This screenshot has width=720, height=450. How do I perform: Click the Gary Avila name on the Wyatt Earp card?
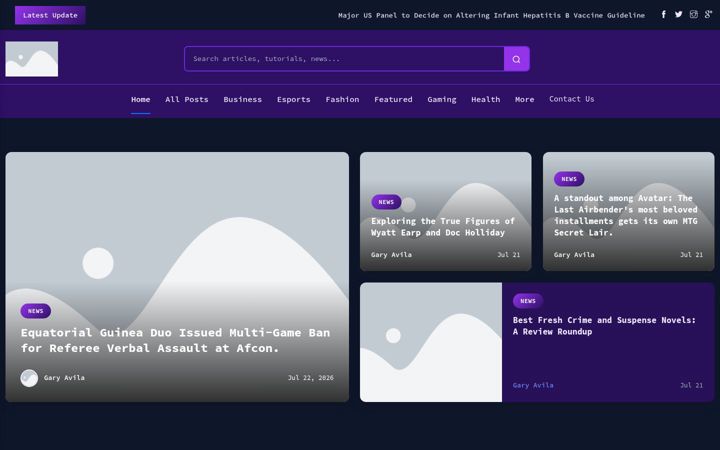[391, 254]
